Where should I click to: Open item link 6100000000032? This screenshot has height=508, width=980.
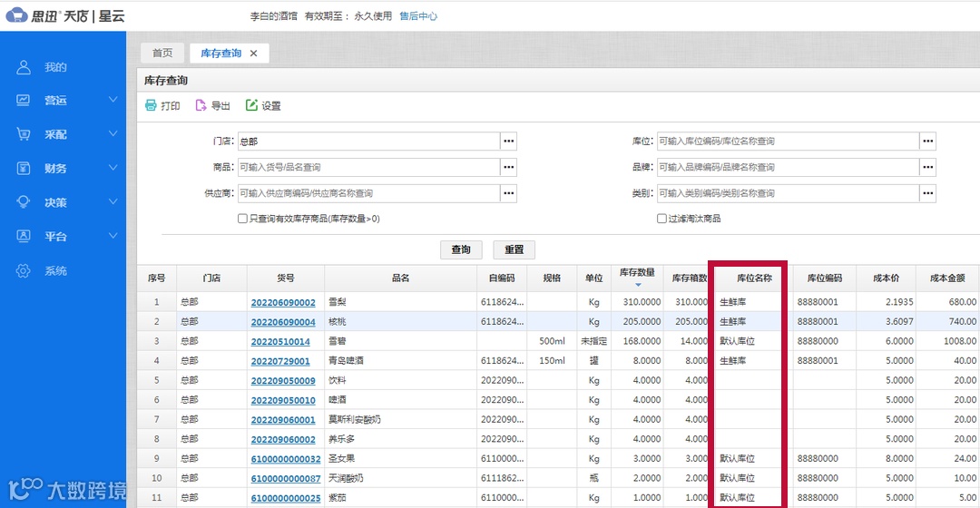286,459
